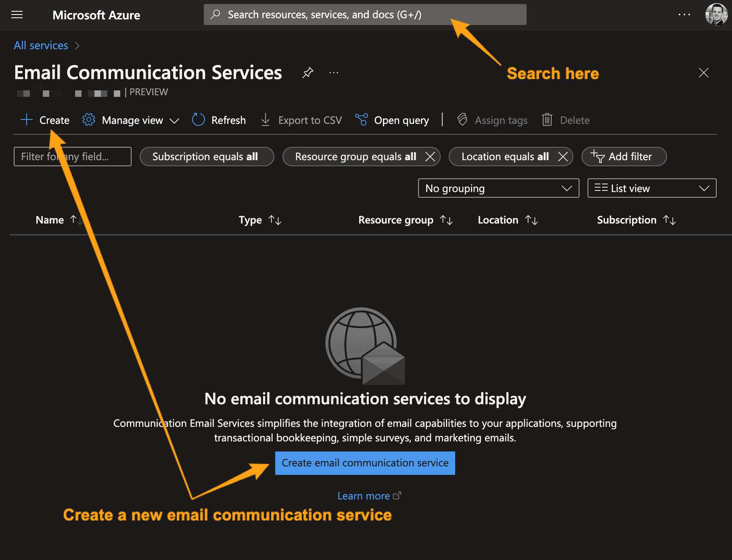The width and height of the screenshot is (732, 560).
Task: Sort by the Resource group column
Action: click(406, 220)
